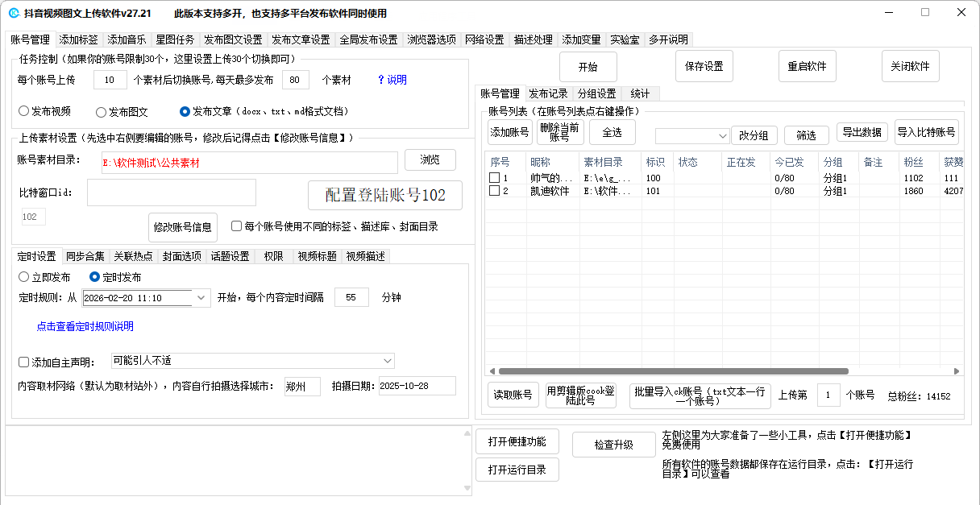The image size is (980, 505).
Task: Check the box for account row 2 凯迪软件
Action: (x=495, y=191)
